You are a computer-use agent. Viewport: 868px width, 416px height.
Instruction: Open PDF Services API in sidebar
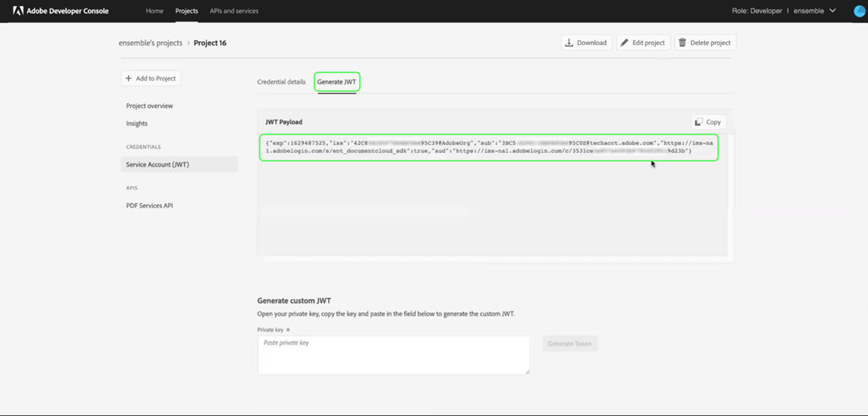pyautogui.click(x=150, y=205)
